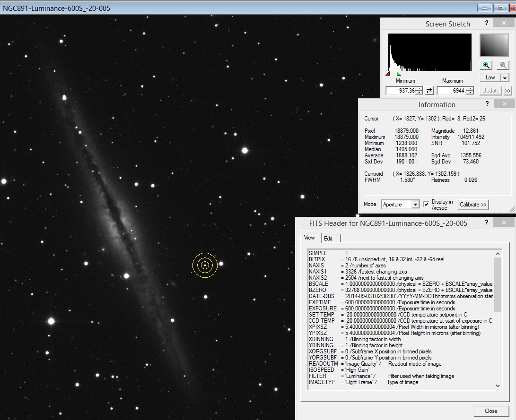
Task: Open FITS Header help
Action: [x=487, y=222]
